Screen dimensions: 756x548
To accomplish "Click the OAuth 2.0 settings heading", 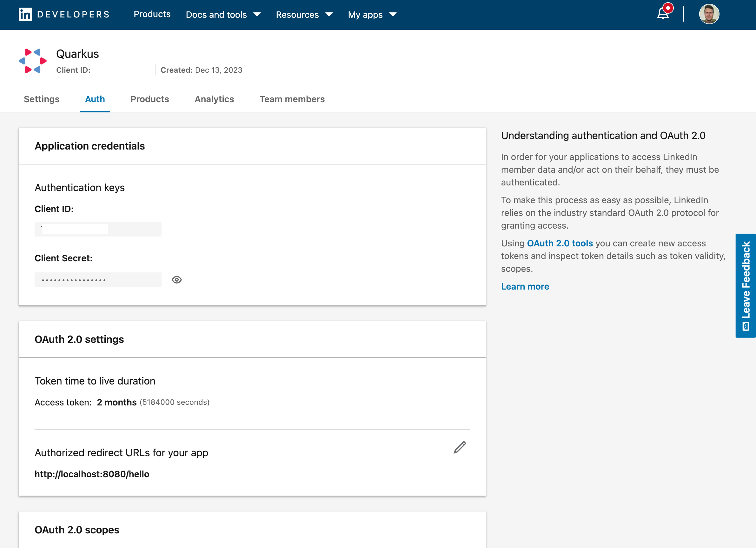I will coord(79,339).
